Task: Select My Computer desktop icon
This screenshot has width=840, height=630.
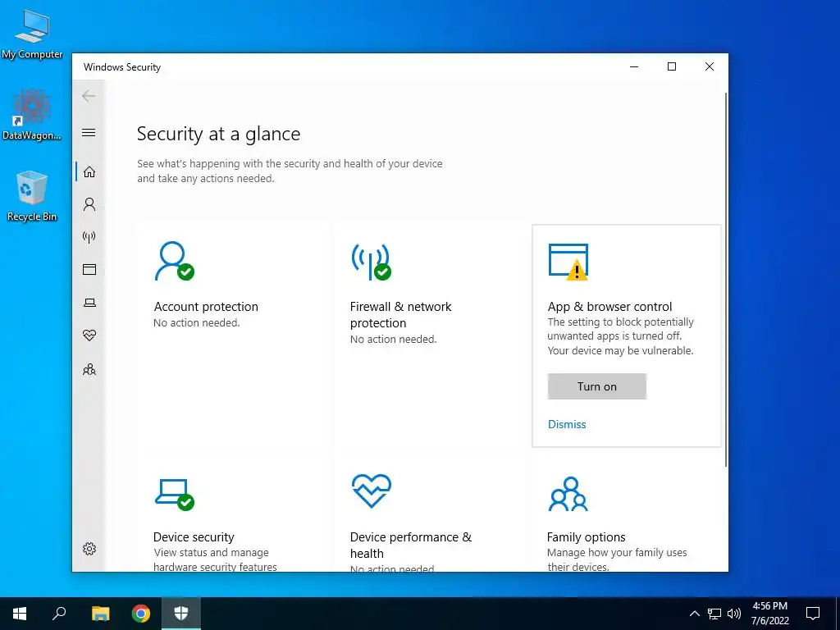Action: tap(32, 34)
